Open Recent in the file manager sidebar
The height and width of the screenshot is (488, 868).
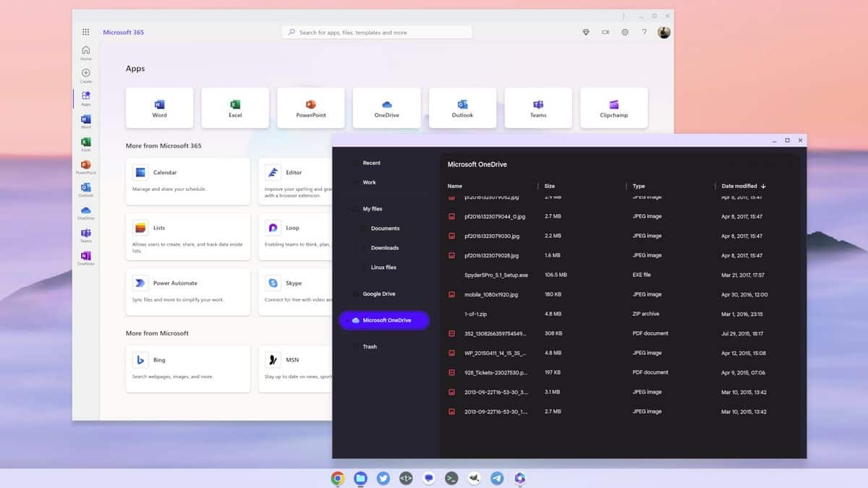point(370,163)
